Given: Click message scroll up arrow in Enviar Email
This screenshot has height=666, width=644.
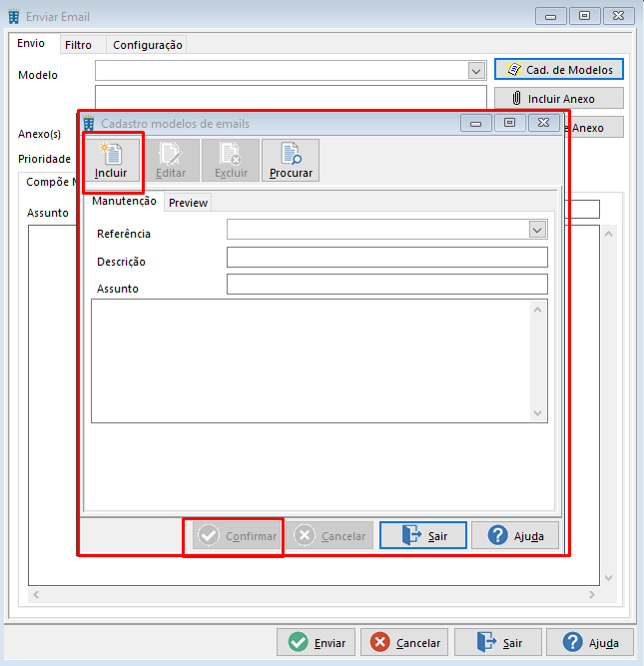Looking at the screenshot, I should coord(608,234).
